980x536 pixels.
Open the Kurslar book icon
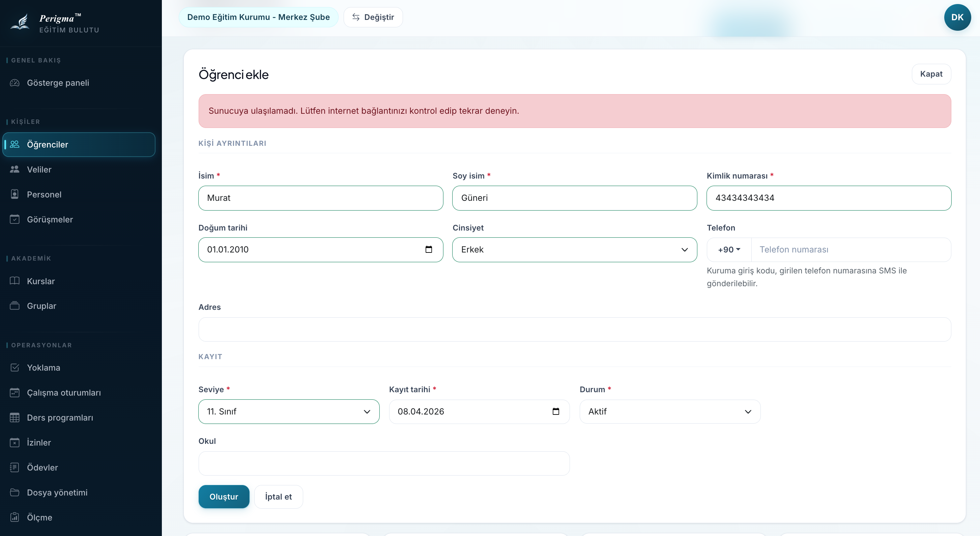(15, 281)
